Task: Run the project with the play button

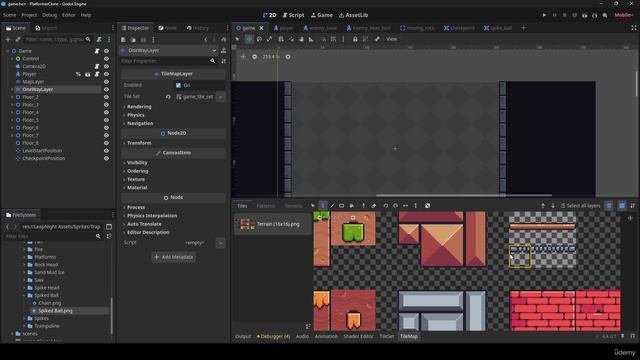Action: point(544,15)
